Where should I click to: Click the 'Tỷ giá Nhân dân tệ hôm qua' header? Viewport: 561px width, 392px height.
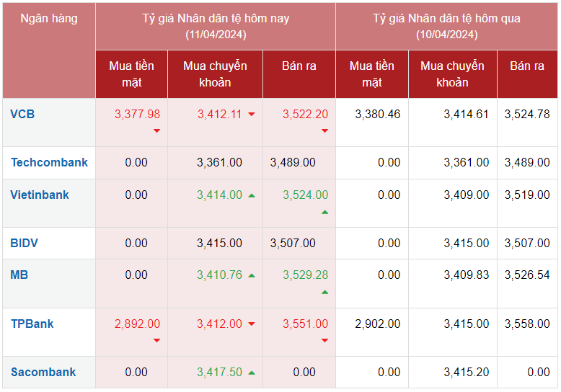[446, 26]
